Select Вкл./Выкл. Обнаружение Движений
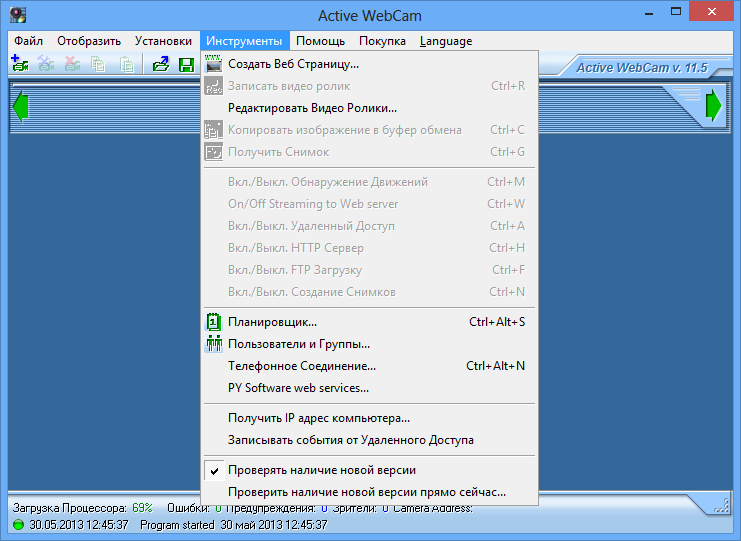Viewport: 741px width, 541px height. (x=370, y=182)
